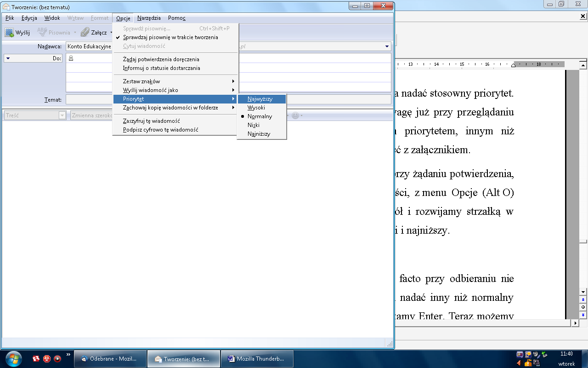
Task: Click the compose envelope icon in title bar
Action: (x=6, y=7)
